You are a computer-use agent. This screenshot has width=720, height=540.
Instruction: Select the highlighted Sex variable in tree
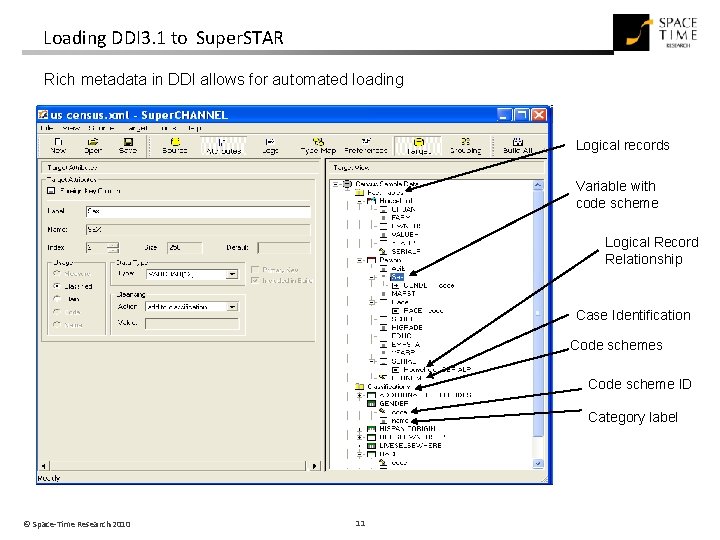coord(397,277)
